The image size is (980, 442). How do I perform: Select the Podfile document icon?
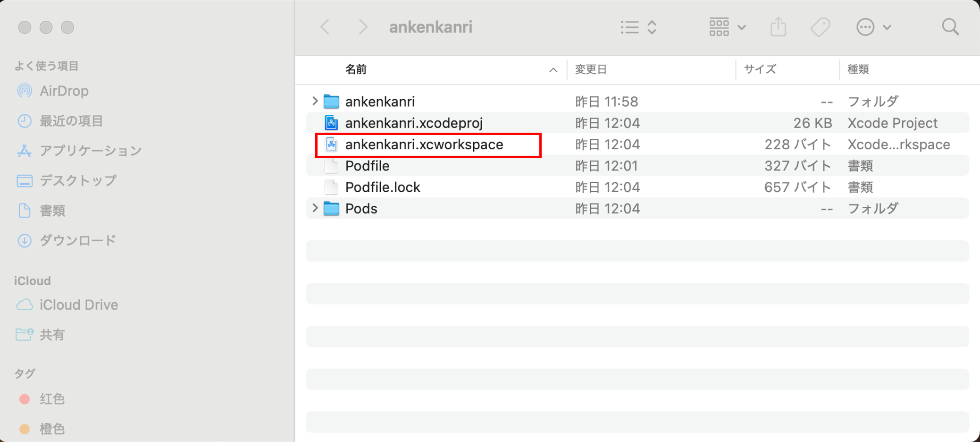click(x=331, y=166)
